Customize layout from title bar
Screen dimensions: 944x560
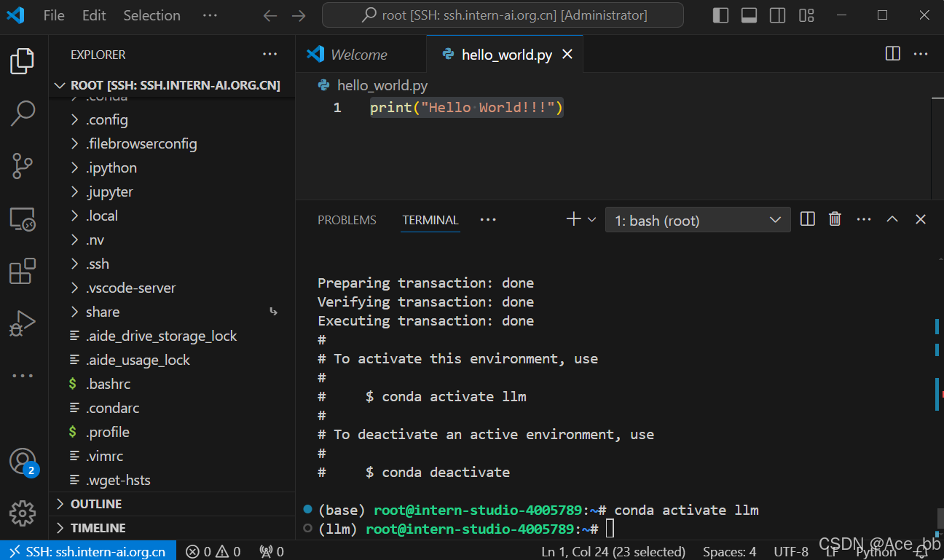coord(806,15)
